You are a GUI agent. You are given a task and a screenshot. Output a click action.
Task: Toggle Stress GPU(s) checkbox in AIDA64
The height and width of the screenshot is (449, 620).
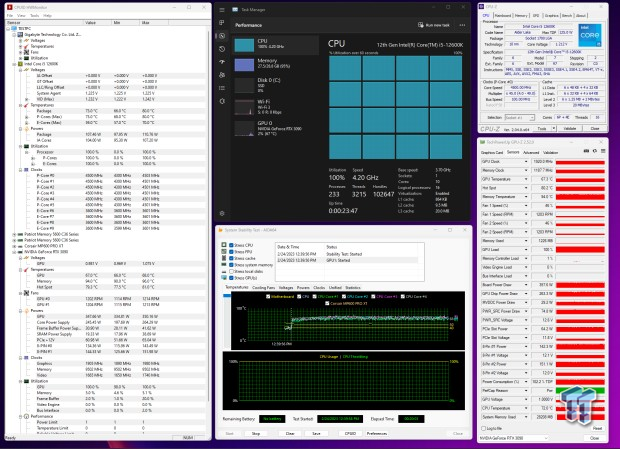click(231, 278)
